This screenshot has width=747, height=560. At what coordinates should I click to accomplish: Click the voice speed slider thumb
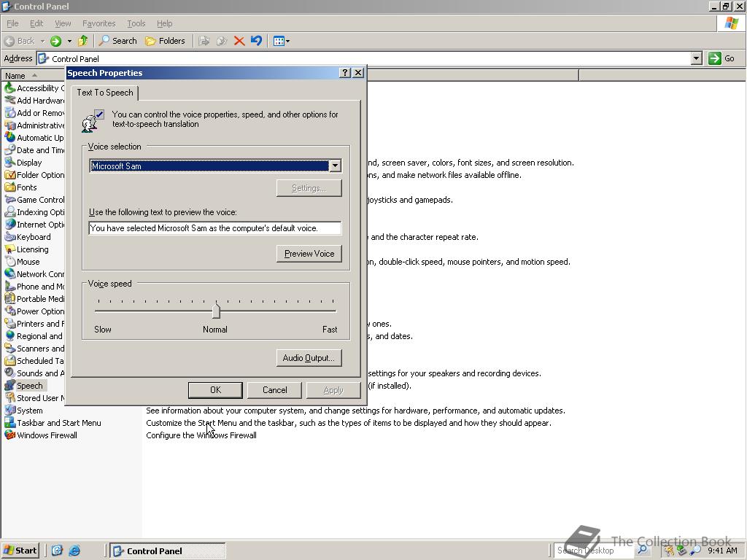click(x=216, y=311)
